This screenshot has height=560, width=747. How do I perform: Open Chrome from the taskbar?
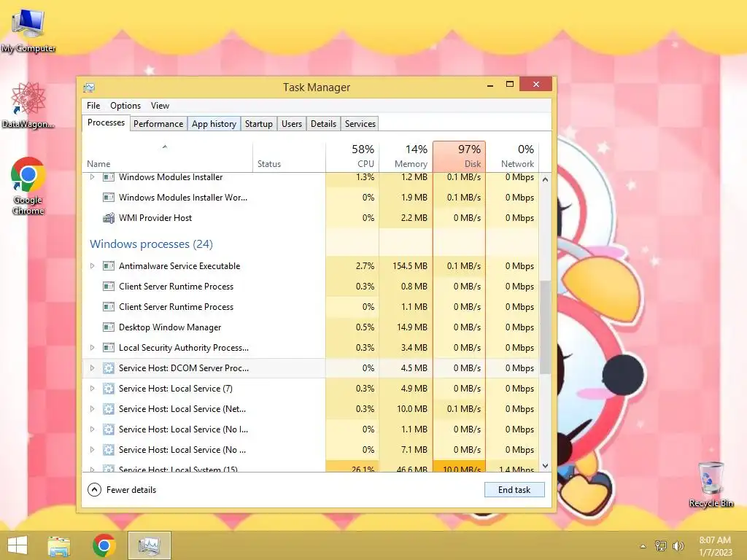[x=104, y=545]
